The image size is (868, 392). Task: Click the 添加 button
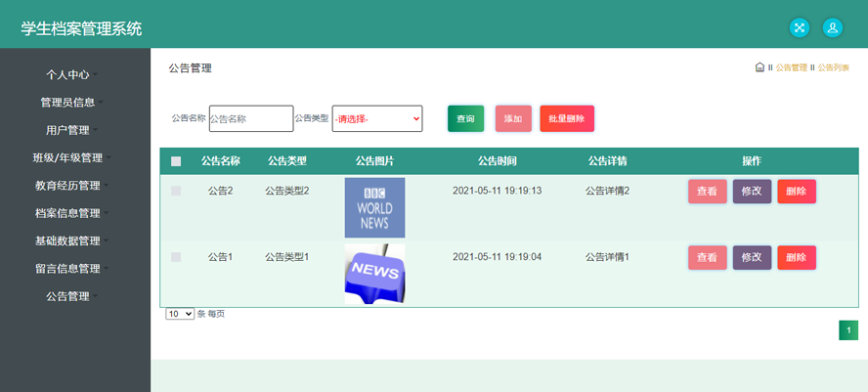(513, 118)
